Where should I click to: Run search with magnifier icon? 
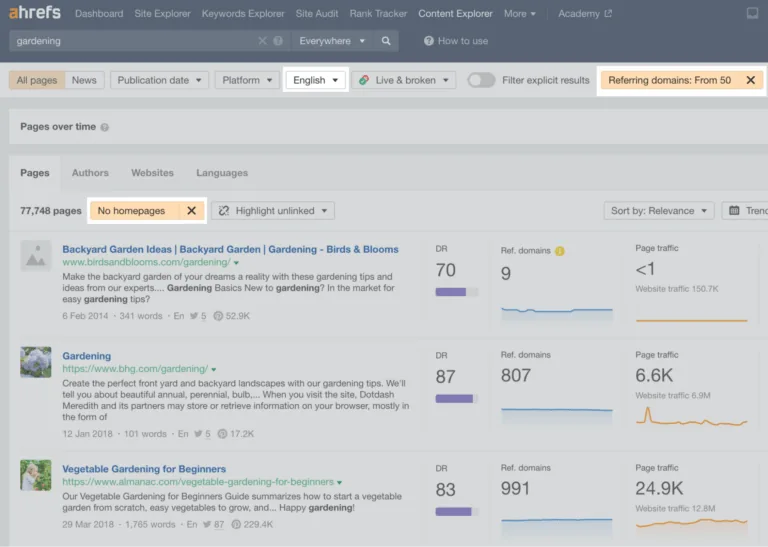click(x=386, y=41)
